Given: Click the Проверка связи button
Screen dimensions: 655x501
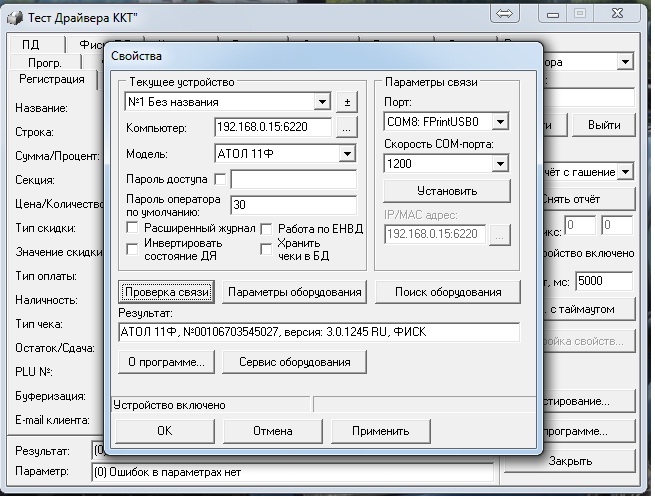Looking at the screenshot, I should pyautogui.click(x=167, y=292).
